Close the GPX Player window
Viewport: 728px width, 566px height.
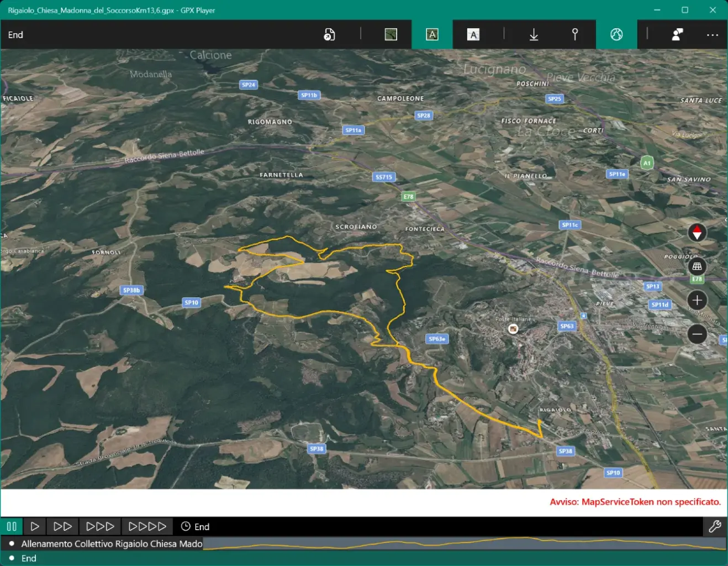713,10
